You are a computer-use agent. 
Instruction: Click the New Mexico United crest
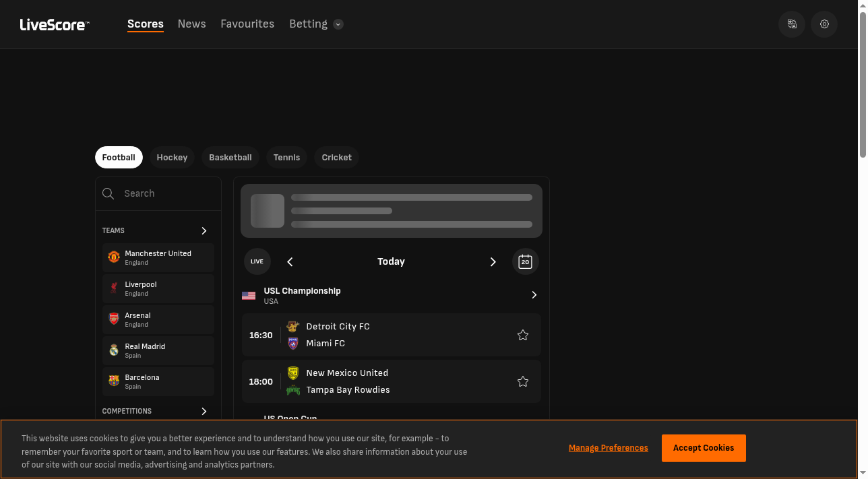click(x=293, y=373)
